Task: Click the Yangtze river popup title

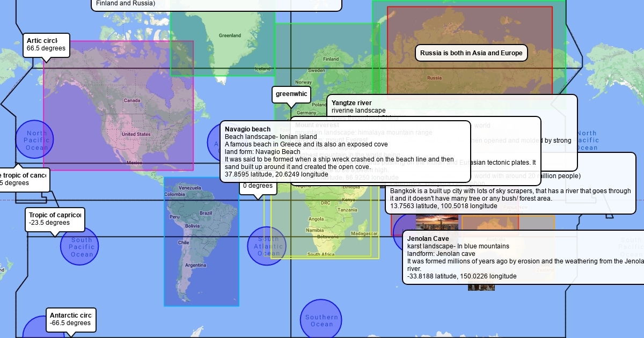Action: [351, 102]
